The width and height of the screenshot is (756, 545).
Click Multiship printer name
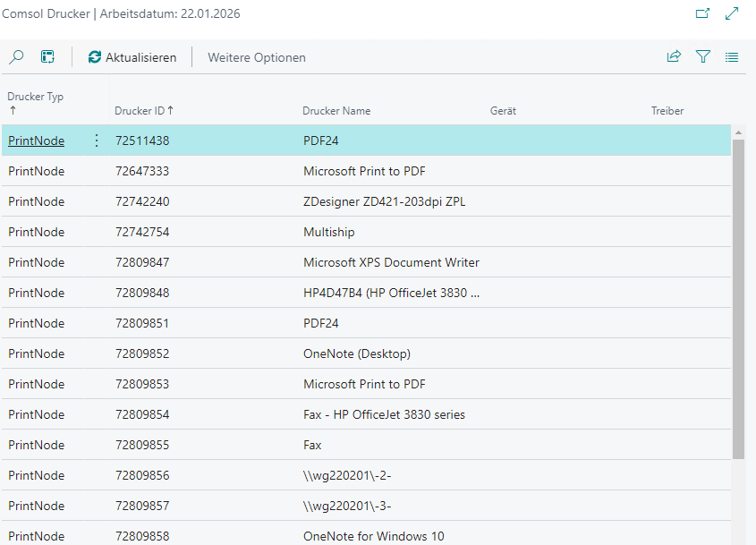[329, 232]
